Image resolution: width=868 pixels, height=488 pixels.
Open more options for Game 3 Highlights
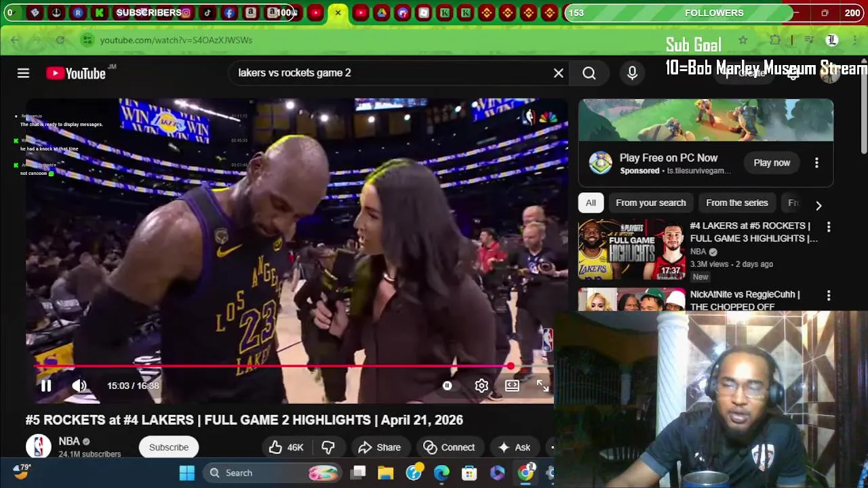pyautogui.click(x=828, y=227)
